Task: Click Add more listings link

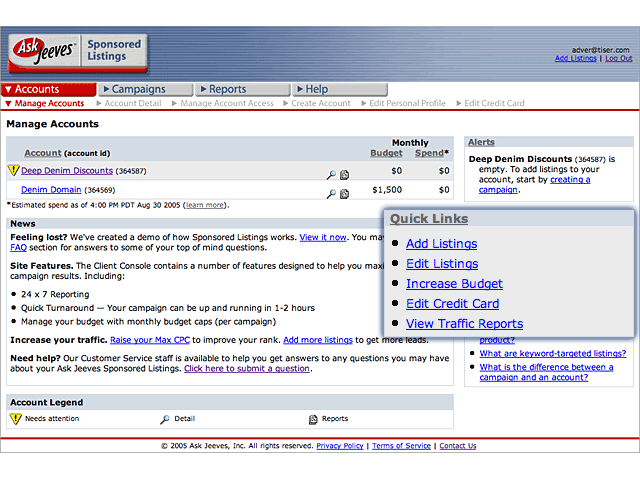Action: pyautogui.click(x=318, y=340)
